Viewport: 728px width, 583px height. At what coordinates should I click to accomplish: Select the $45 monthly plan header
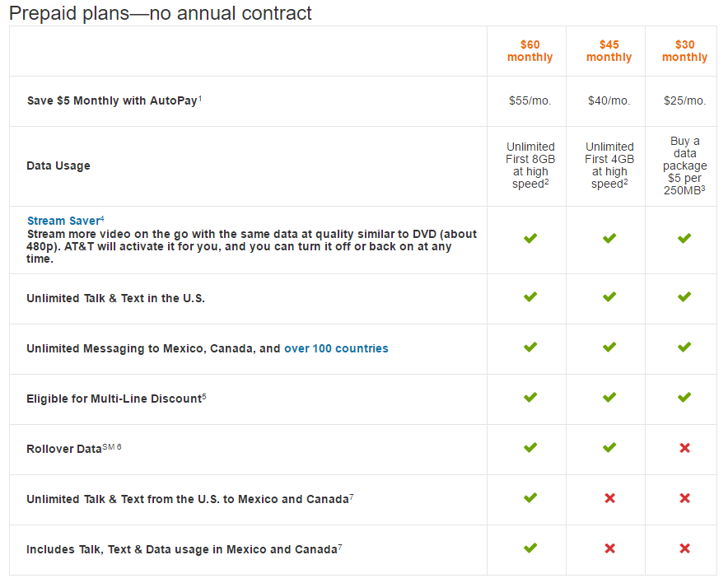tap(609, 51)
